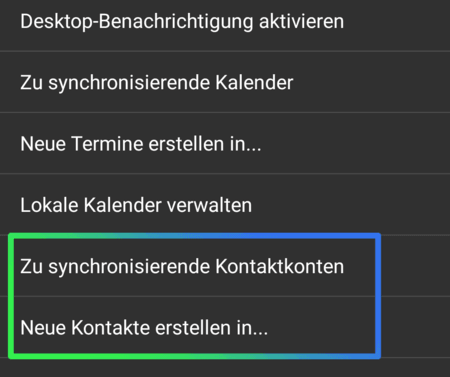Open Zu synchronisierende Kontaktkonten

[x=225, y=266]
